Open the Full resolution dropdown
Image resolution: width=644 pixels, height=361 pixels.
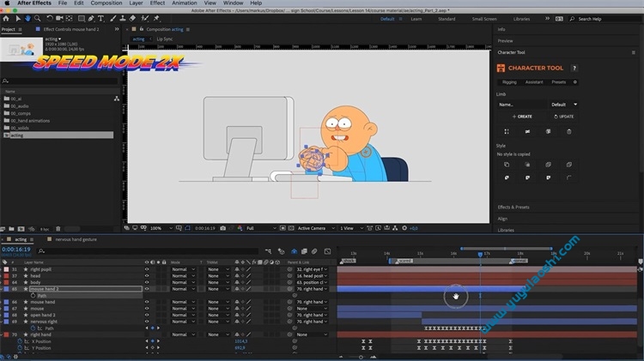click(x=261, y=228)
